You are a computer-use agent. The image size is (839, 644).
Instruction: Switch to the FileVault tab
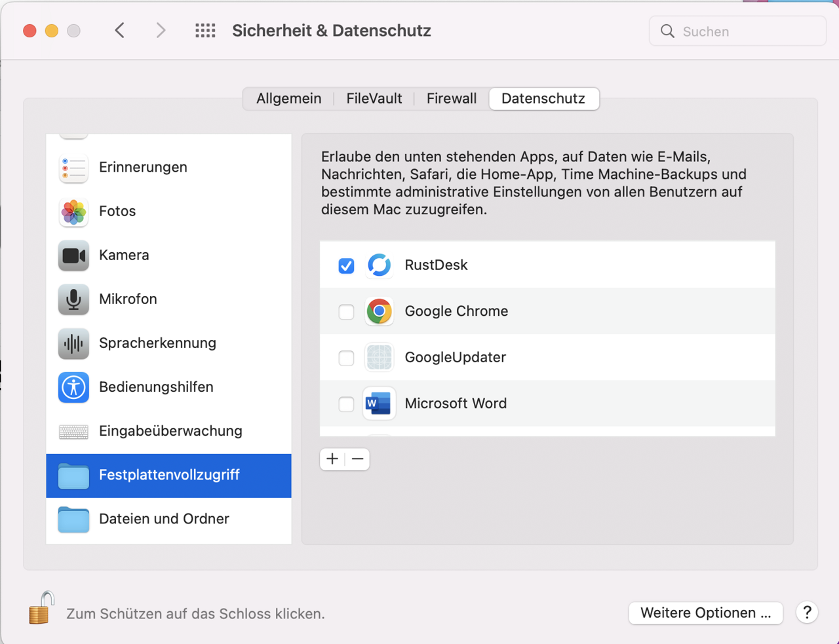(x=374, y=99)
